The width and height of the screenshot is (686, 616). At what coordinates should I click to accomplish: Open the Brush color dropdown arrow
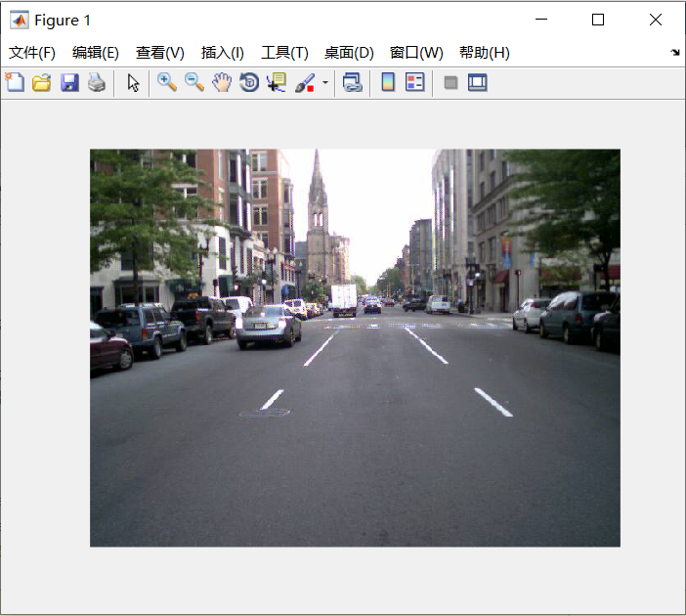325,82
